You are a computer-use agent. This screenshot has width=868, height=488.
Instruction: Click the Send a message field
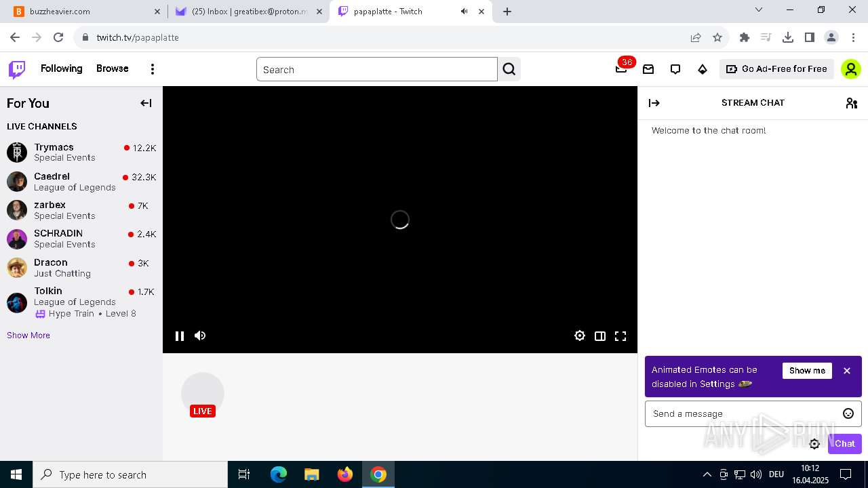click(x=753, y=413)
